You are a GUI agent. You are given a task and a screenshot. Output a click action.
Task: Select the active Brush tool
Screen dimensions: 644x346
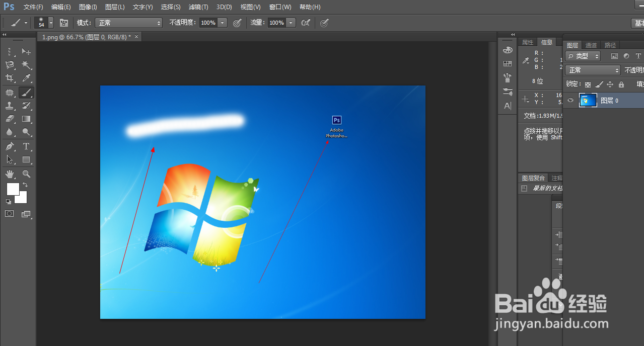coord(26,93)
